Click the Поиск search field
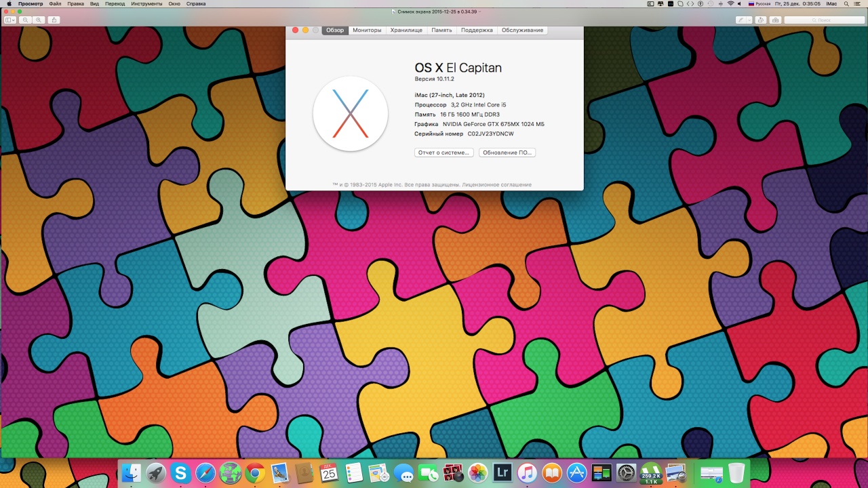Screen dimensions: 868x488 823,20
